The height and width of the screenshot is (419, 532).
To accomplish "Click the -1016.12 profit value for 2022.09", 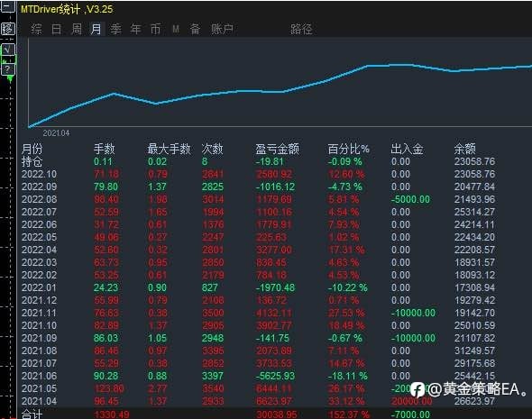I will 275,187.
